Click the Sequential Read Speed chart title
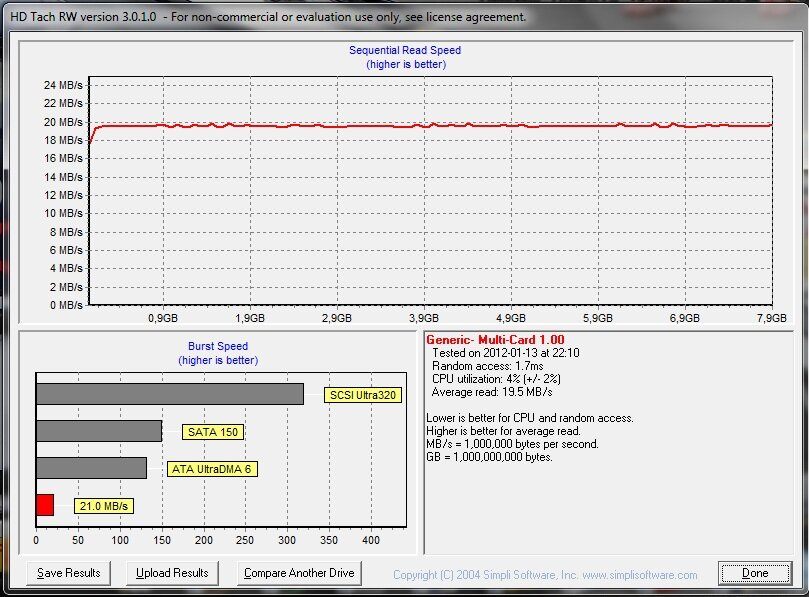Image resolution: width=809 pixels, height=597 pixels. pos(405,50)
